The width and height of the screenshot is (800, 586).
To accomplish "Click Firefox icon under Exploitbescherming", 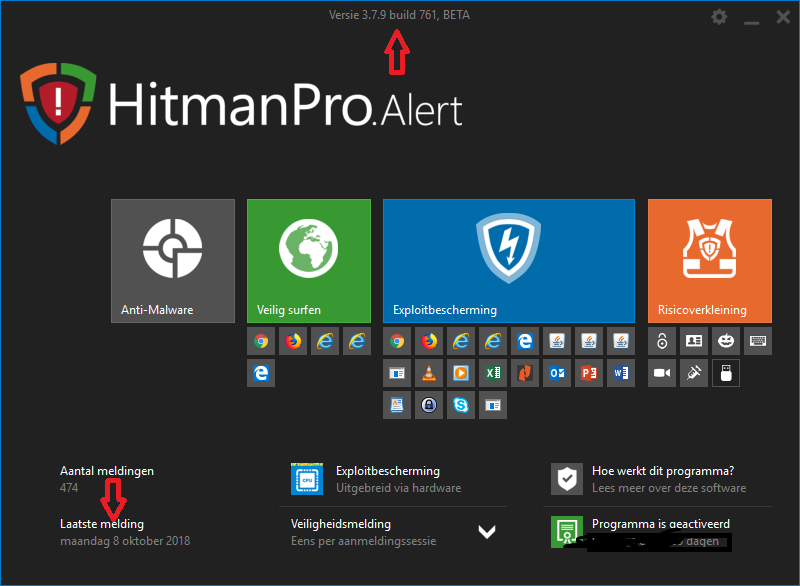I will (429, 341).
